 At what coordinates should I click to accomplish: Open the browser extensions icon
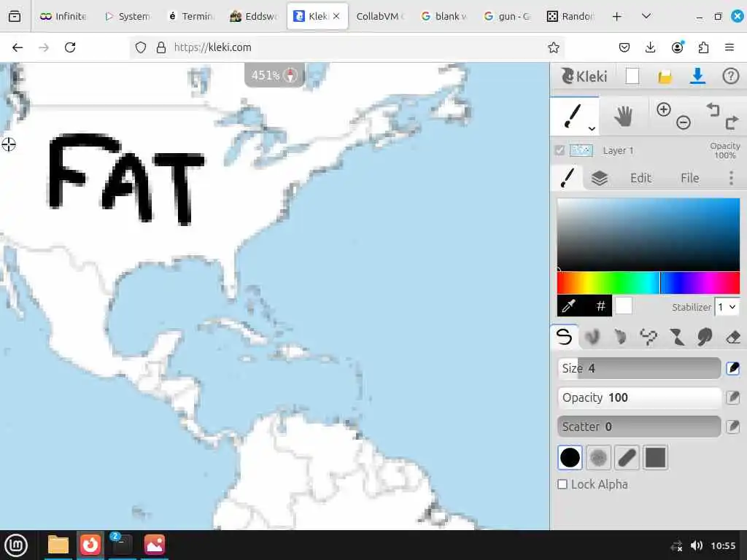pyautogui.click(x=704, y=47)
